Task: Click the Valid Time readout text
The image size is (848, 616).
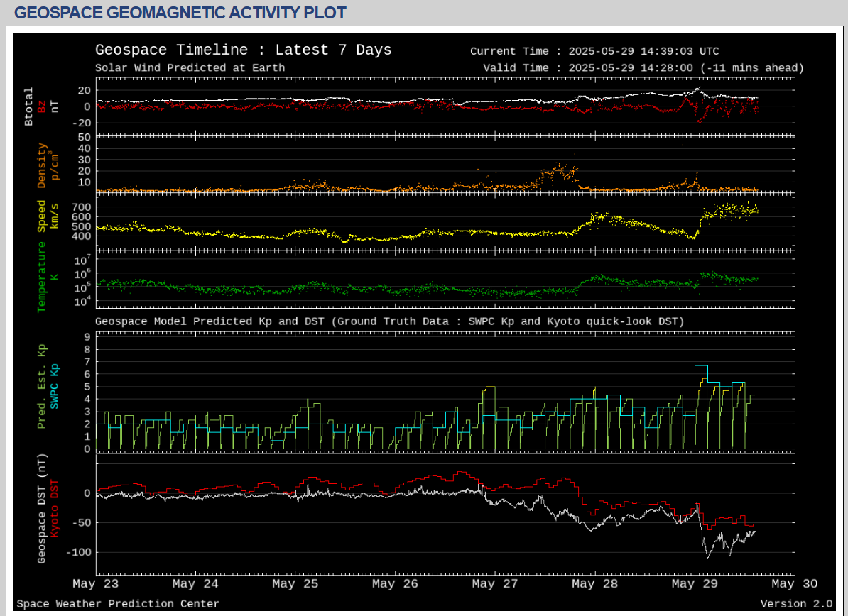Action: tap(643, 68)
